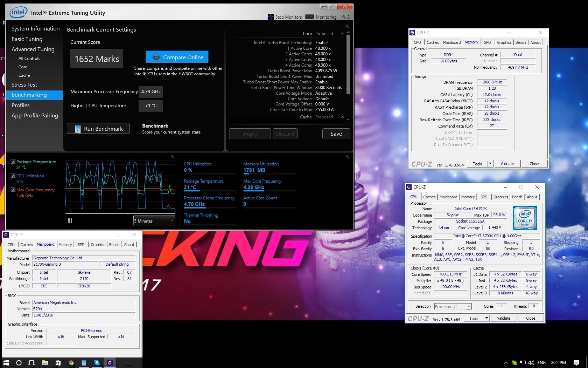Viewport: 588px width, 368px height.
Task: Open the wrench settings icon in XTU title area
Action: point(344,17)
